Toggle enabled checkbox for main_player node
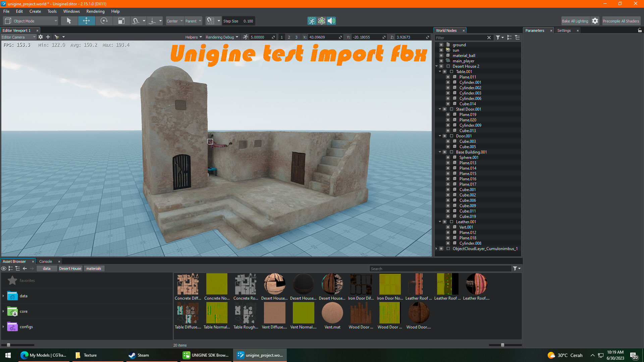 [x=441, y=61]
